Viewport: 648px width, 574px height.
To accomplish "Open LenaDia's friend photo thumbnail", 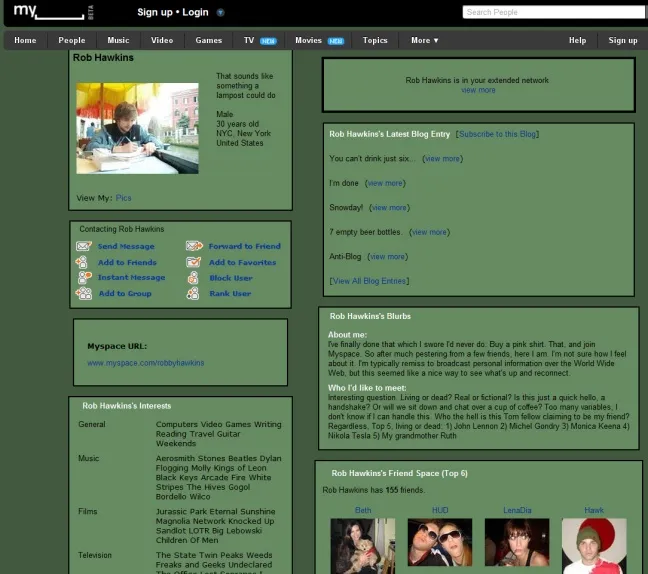I will click(517, 542).
